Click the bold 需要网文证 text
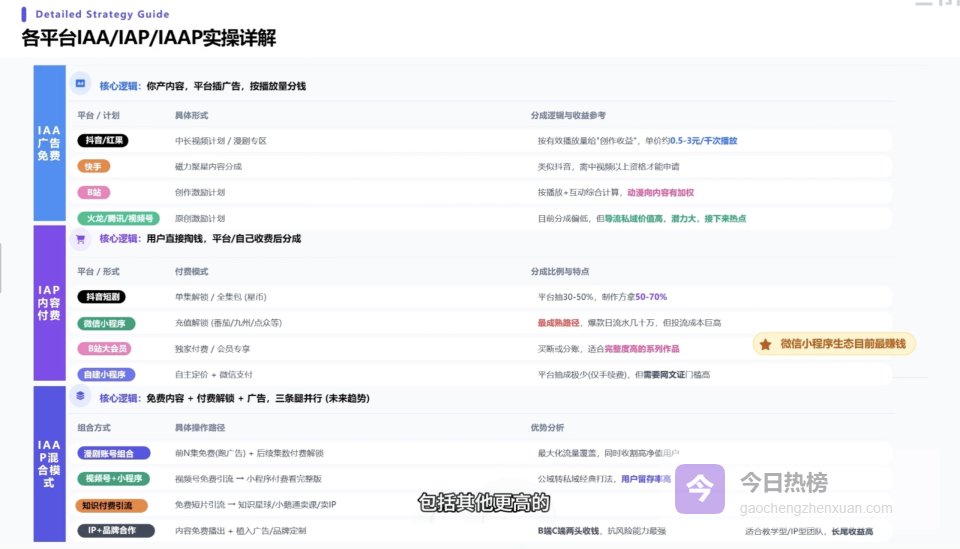Screen dimensions: 960x549 click(x=664, y=375)
